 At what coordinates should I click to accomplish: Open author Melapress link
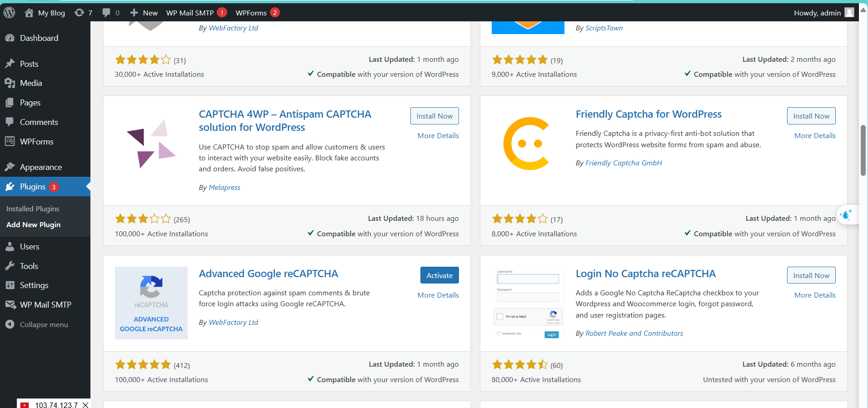pos(224,188)
